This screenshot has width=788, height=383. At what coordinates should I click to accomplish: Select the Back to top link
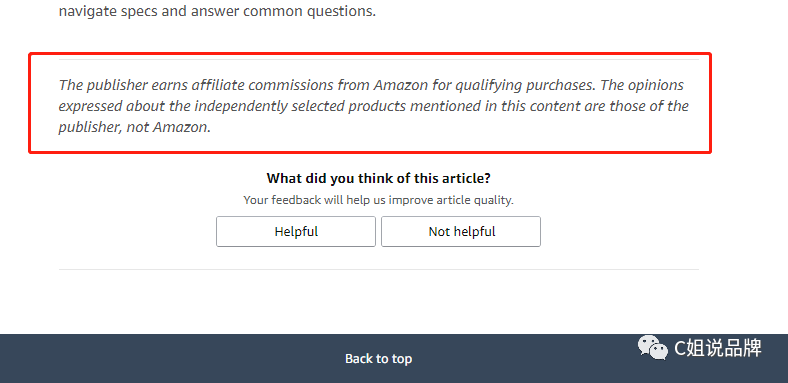(378, 359)
